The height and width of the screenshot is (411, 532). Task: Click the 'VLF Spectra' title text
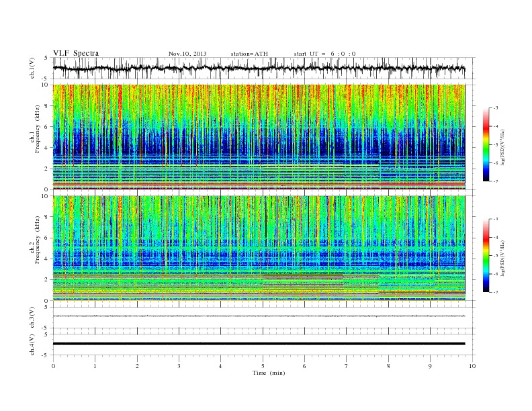click(x=76, y=53)
